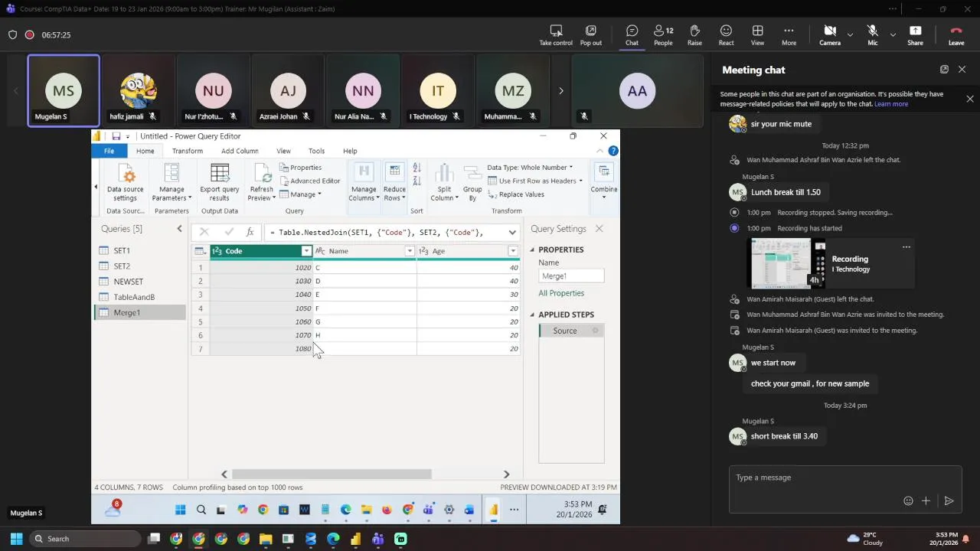Viewport: 980px width, 551px height.
Task: Click the Power Query help icon
Action: click(613, 151)
